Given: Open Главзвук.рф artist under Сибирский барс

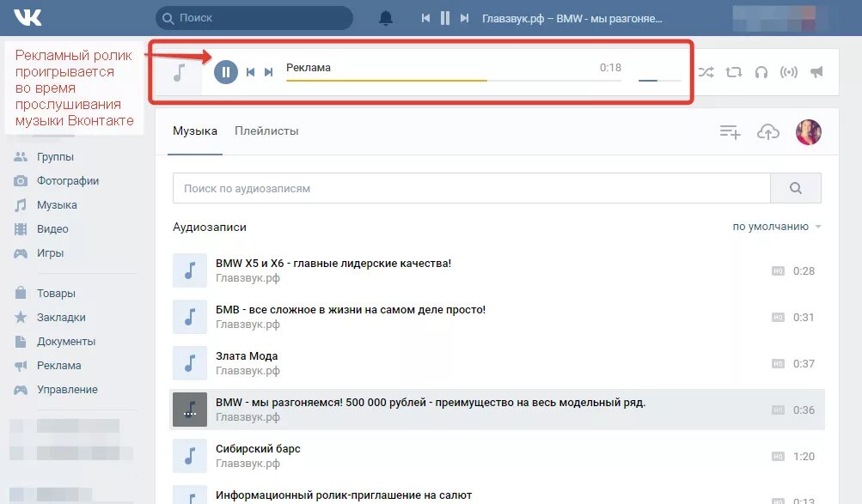Looking at the screenshot, I should [248, 464].
